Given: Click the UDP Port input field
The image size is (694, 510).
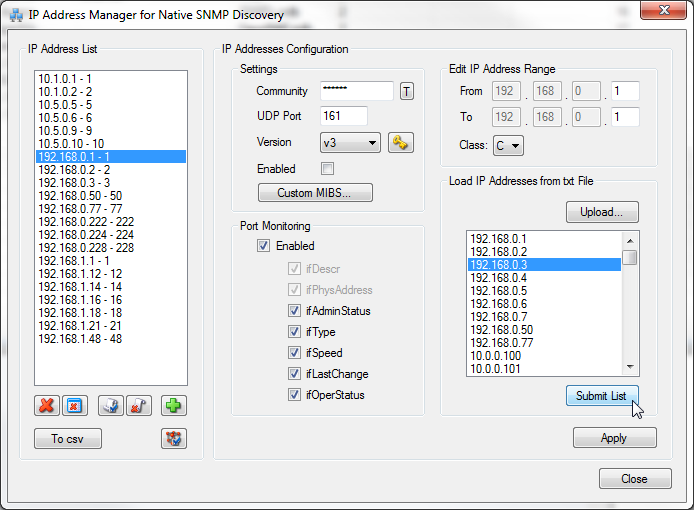Looking at the screenshot, I should pos(344,117).
